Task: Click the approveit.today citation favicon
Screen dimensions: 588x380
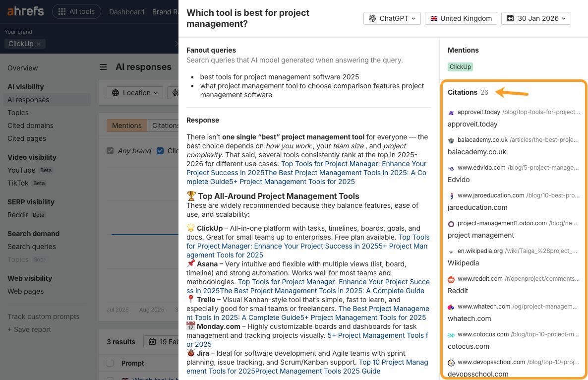Action: tap(451, 113)
